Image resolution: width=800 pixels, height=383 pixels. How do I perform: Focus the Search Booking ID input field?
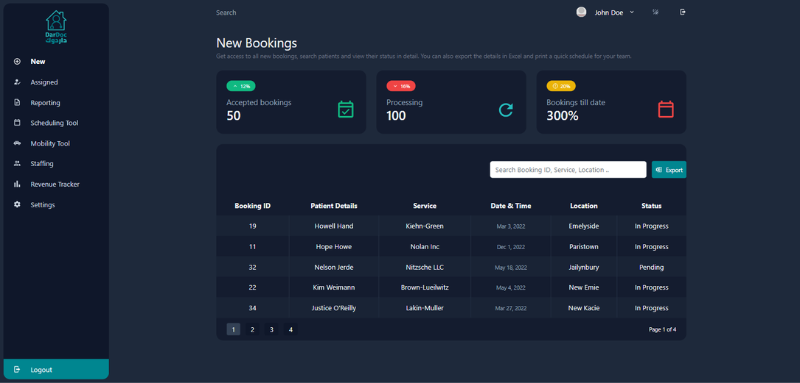tap(568, 170)
